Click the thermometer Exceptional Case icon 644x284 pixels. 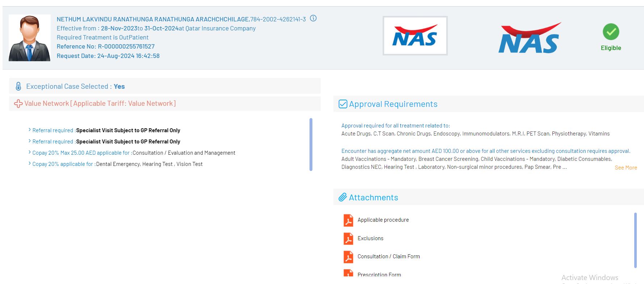pyautogui.click(x=18, y=86)
